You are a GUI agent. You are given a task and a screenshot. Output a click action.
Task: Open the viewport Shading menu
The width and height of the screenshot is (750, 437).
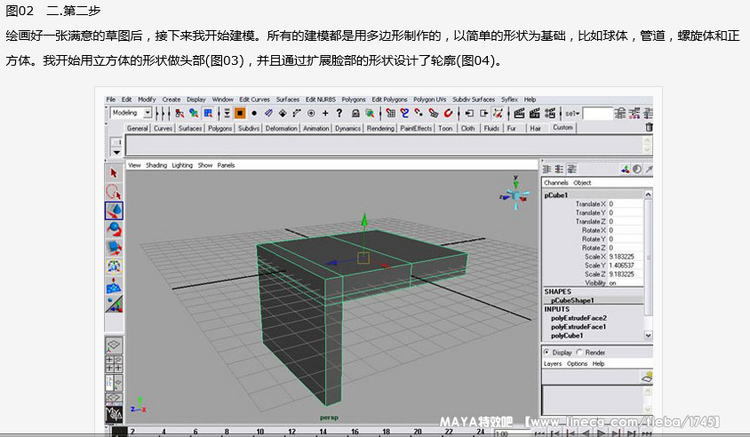coord(156,165)
